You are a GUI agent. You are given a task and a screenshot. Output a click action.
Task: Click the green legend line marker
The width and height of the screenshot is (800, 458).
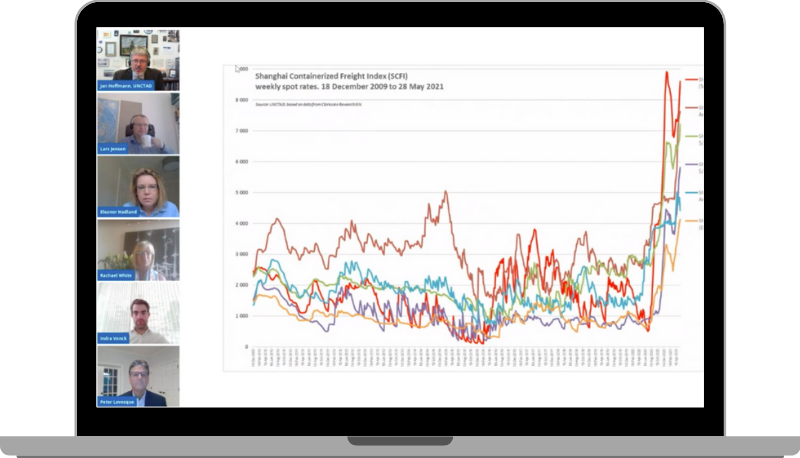(x=691, y=136)
